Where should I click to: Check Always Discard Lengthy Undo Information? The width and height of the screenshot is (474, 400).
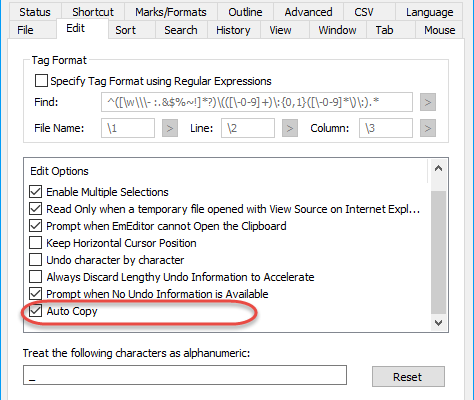coord(36,277)
